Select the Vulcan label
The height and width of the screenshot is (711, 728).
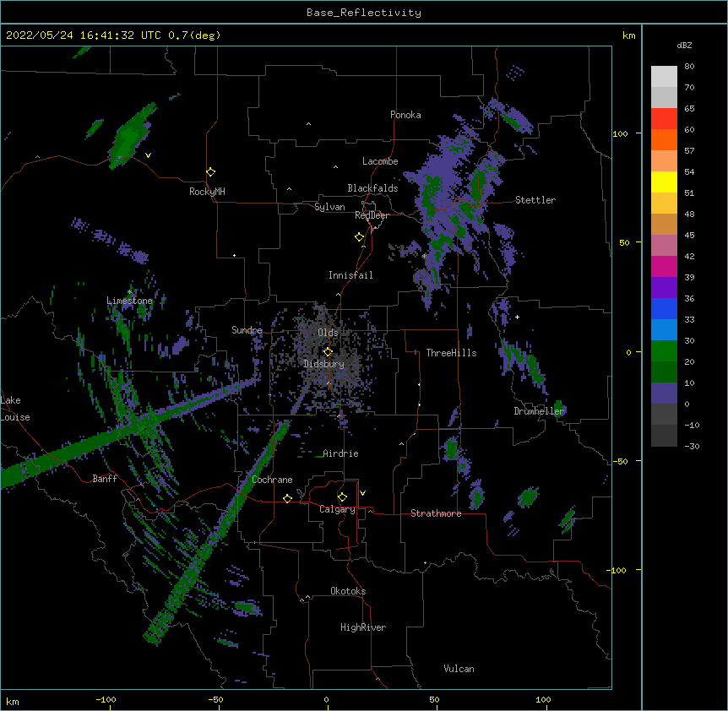click(x=459, y=669)
